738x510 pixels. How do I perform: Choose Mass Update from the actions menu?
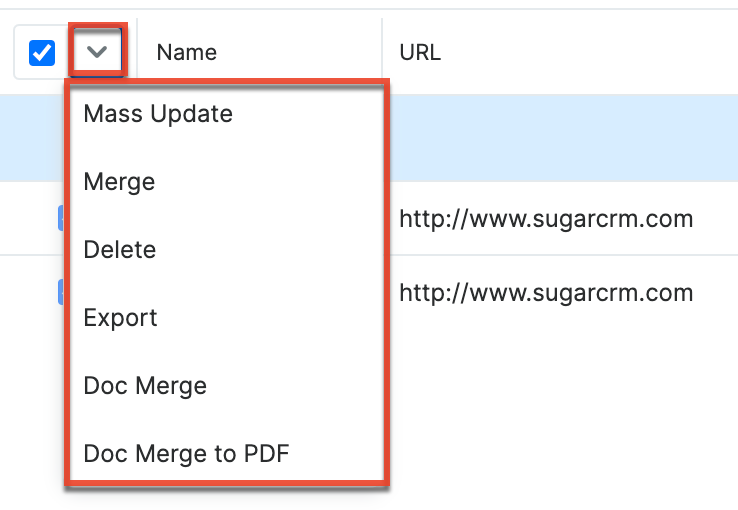pos(158,114)
